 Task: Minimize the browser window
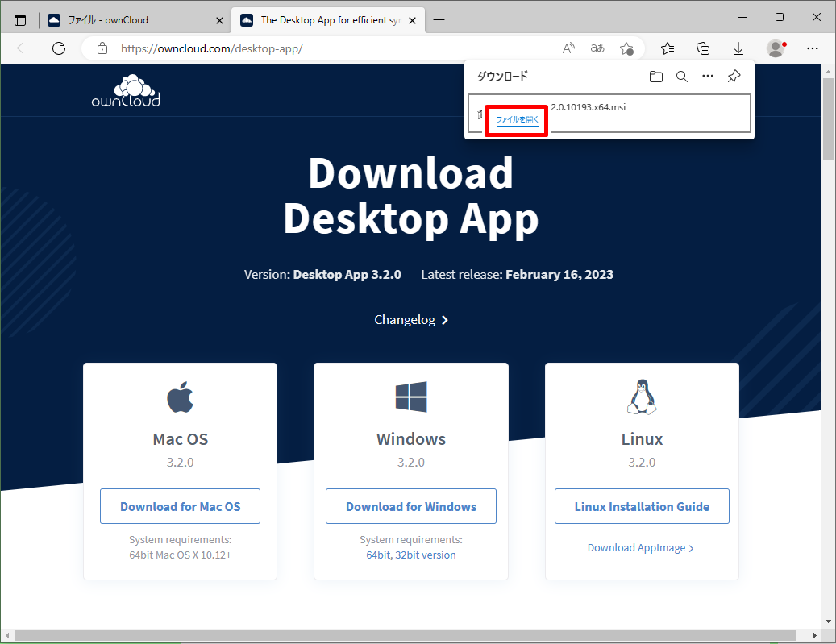[742, 18]
